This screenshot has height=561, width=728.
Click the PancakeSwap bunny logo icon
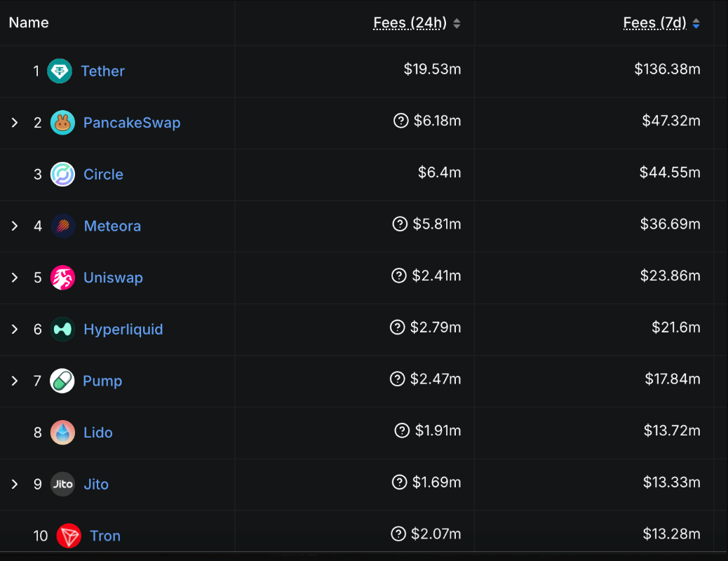[62, 123]
